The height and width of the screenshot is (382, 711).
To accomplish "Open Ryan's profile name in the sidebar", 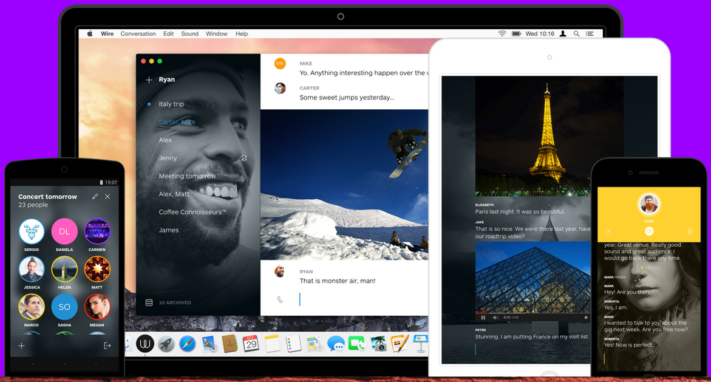I will tap(166, 80).
